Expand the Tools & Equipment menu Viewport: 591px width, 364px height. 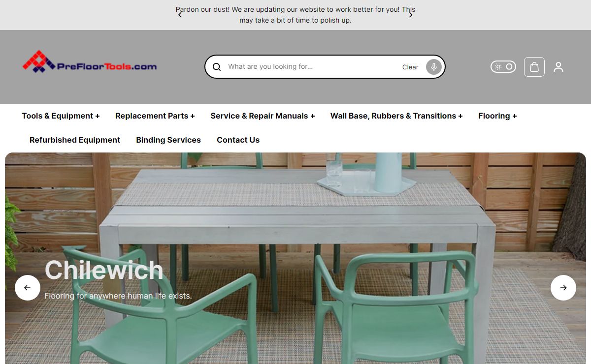tap(61, 116)
